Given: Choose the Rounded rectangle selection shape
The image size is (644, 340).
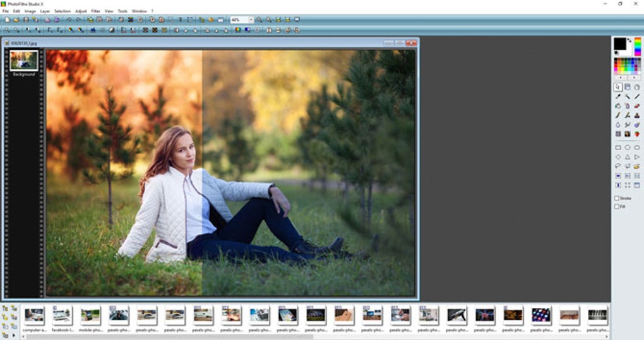Looking at the screenshot, I should 637,147.
